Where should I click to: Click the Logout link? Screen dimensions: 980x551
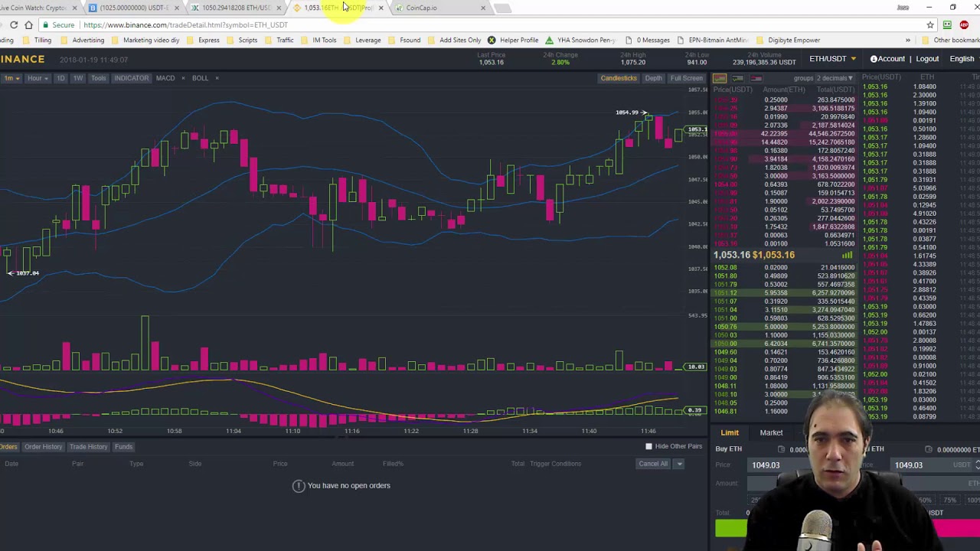coord(927,59)
